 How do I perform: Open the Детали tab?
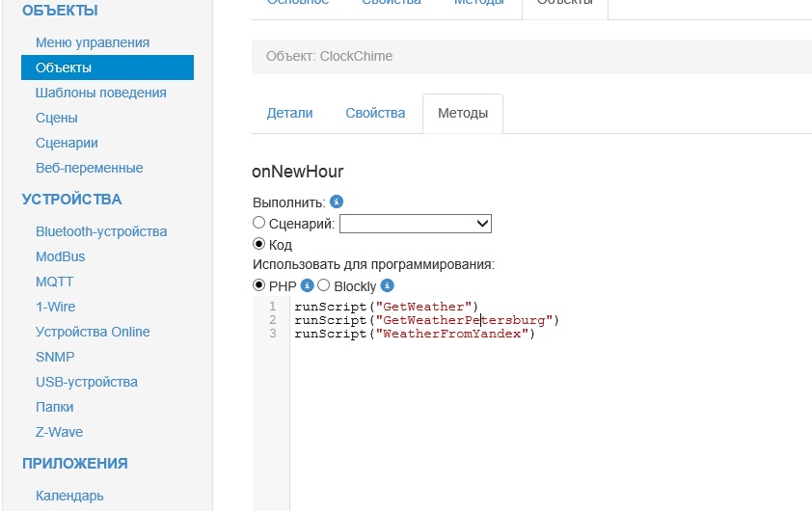coord(289,113)
